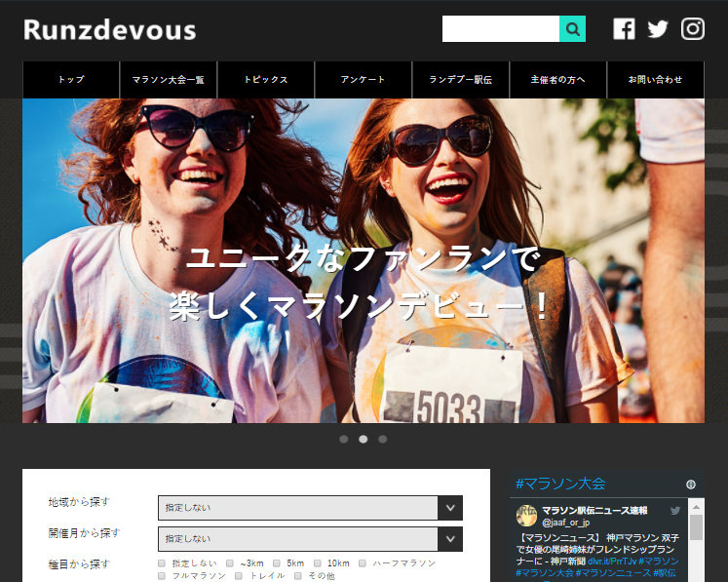728x582 pixels.
Task: Click the fun-run hero banner image
Action: [x=364, y=260]
